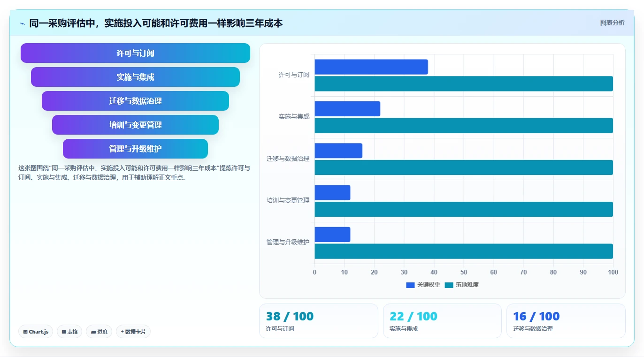This screenshot has width=644, height=357.
Task: Click the x-axis tick label 100
Action: pos(613,272)
